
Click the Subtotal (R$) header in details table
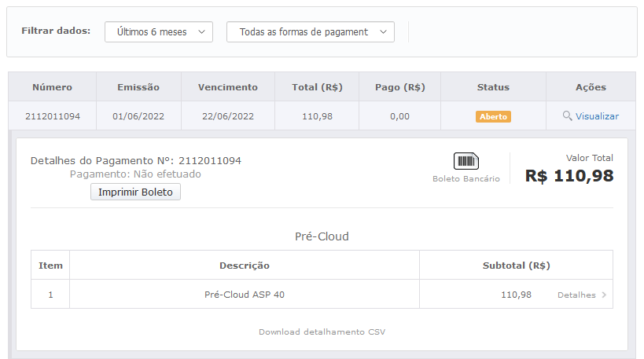(x=516, y=266)
